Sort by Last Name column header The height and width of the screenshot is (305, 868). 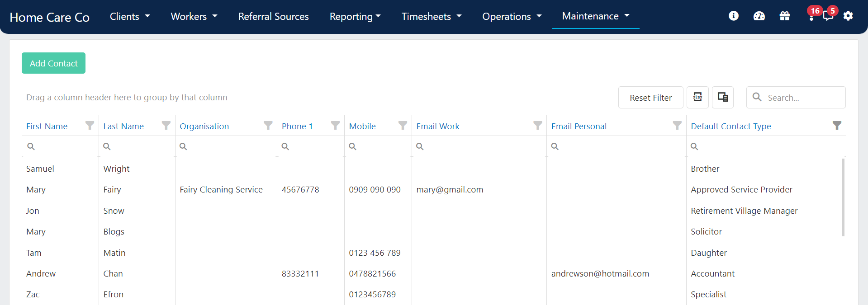123,127
